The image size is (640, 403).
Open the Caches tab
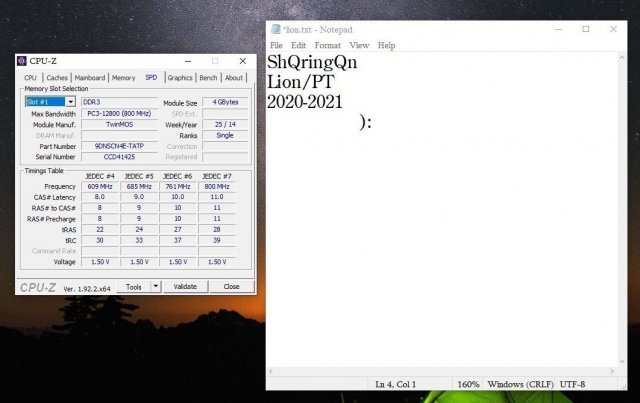coord(57,77)
